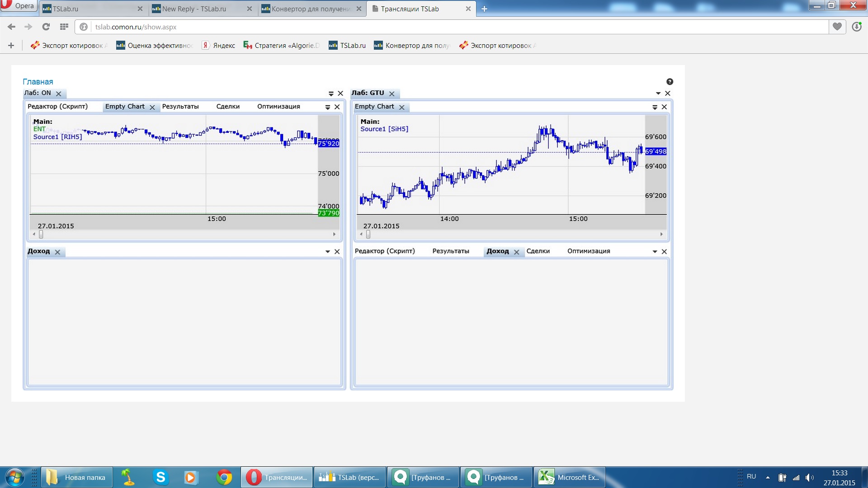This screenshot has height=488, width=868.
Task: Click the help question mark icon
Action: click(670, 82)
